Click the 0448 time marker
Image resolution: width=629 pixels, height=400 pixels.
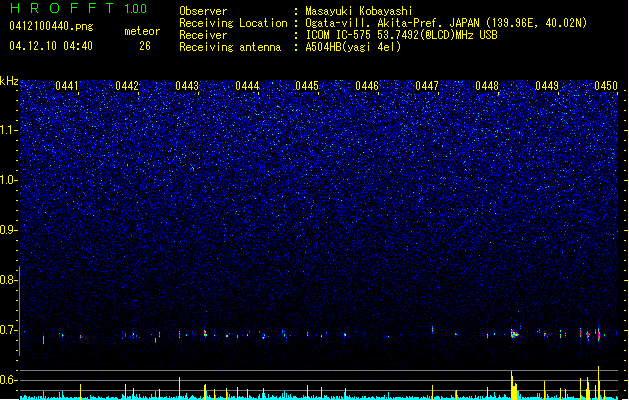tap(487, 86)
